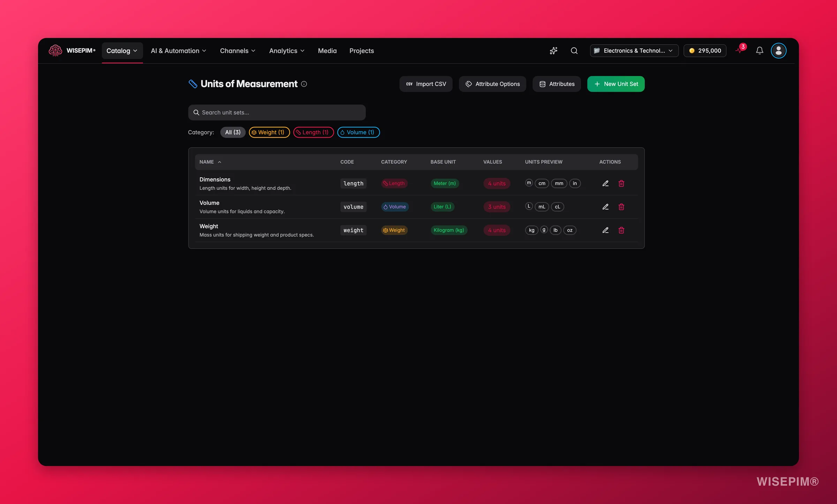Expand the Channels menu
Viewport: 837px width, 504px height.
tap(237, 51)
